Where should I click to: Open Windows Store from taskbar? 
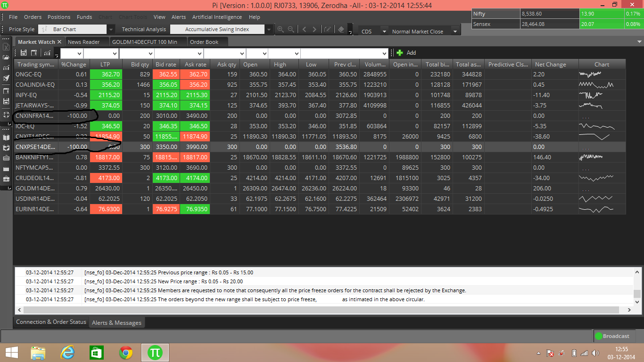pos(96,352)
